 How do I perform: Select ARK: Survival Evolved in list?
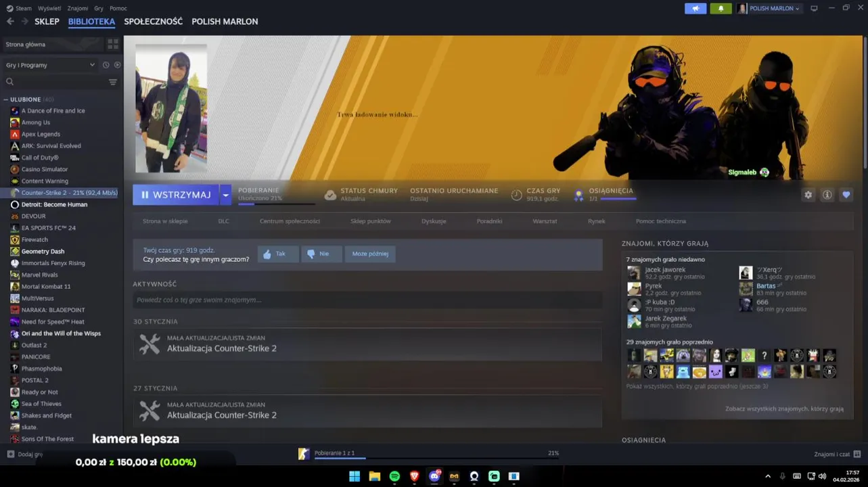click(51, 145)
